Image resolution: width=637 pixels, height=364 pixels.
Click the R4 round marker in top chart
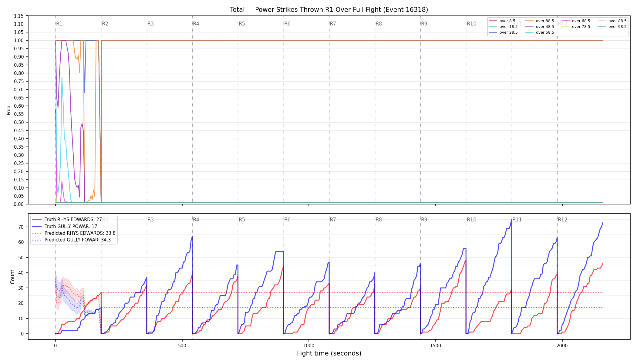196,24
